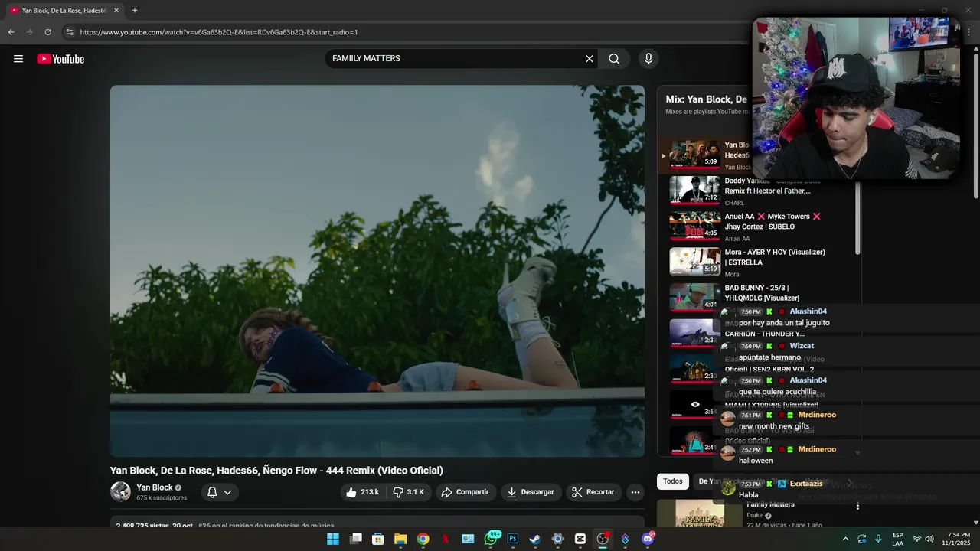Open a new browser tab
Viewport: 980px width, 551px height.
[x=135, y=11]
